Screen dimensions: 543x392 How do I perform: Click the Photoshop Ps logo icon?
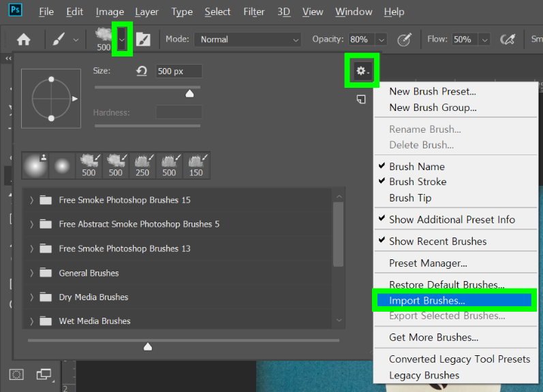(x=15, y=10)
